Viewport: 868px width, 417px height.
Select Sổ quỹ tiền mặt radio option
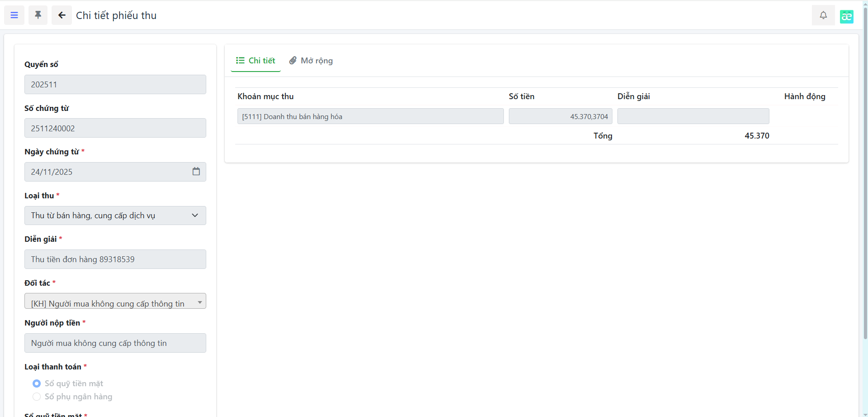(x=37, y=383)
